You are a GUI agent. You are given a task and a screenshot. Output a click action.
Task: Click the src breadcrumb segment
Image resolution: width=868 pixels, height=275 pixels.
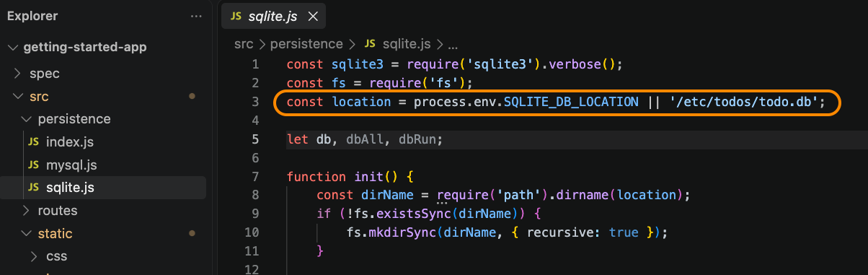click(244, 44)
